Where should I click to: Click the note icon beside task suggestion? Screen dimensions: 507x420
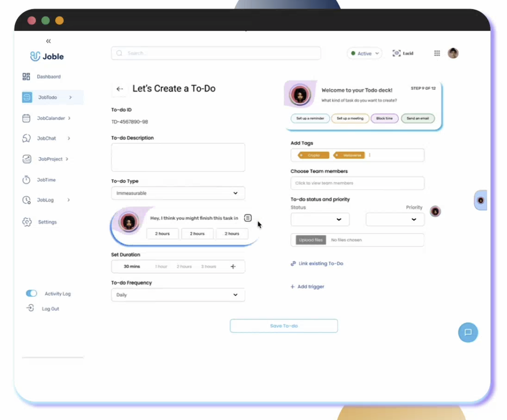pyautogui.click(x=248, y=218)
